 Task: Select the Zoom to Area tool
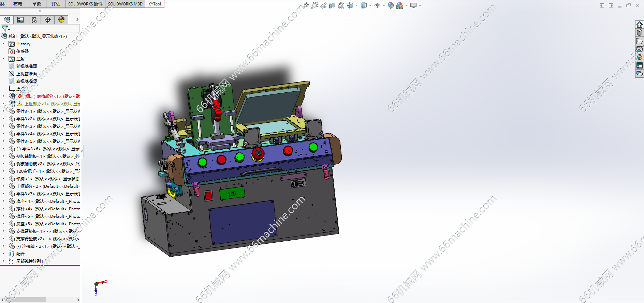(314, 5)
